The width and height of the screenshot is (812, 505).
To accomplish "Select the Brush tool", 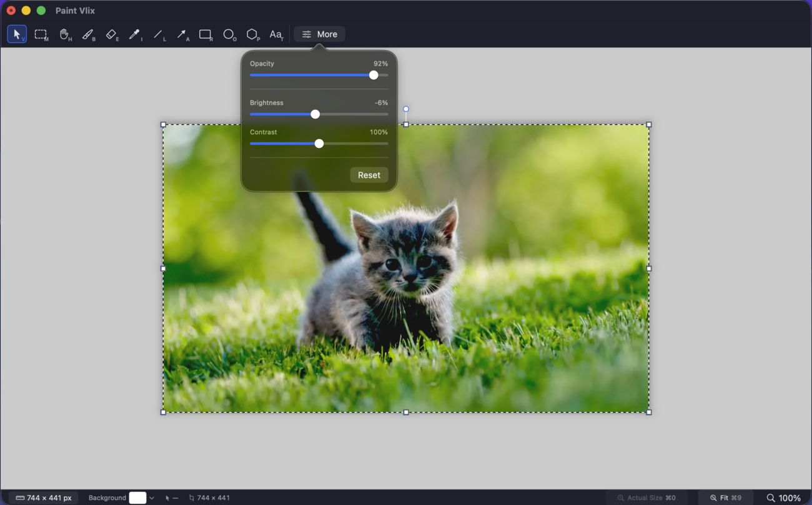I will coord(88,34).
